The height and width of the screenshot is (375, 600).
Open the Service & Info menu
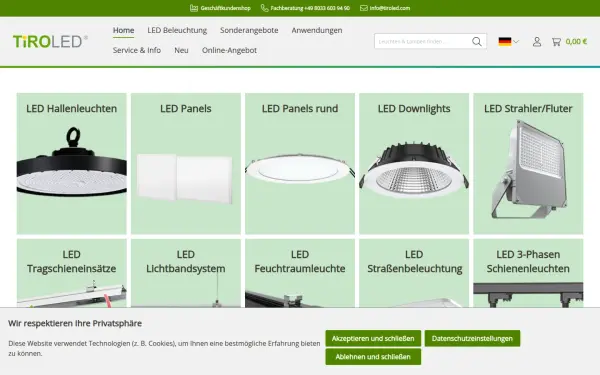[x=137, y=50]
